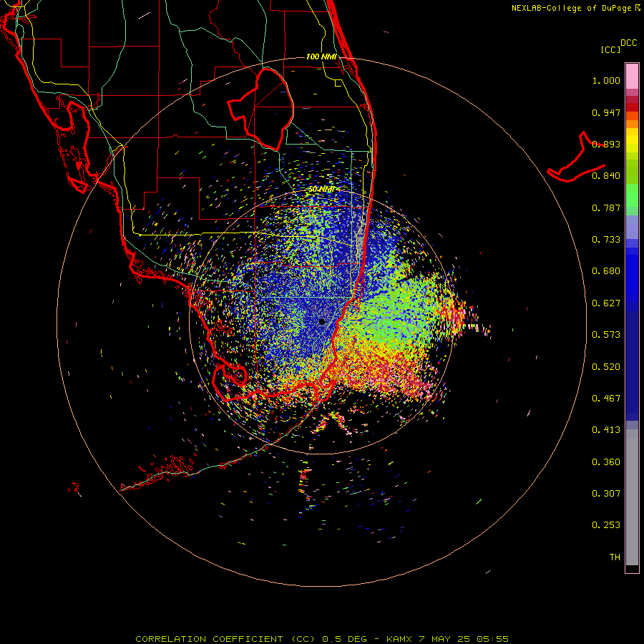Select the 0.733 legend value

pos(606,240)
